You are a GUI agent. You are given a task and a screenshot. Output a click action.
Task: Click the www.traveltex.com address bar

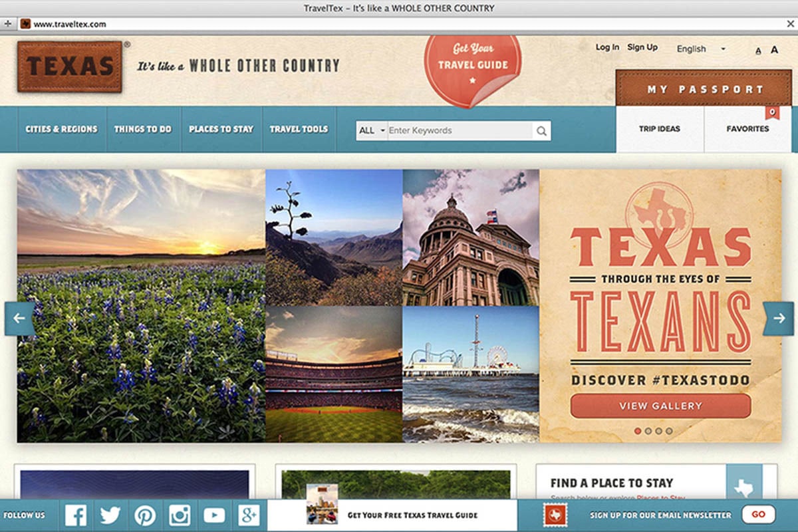[x=399, y=24]
